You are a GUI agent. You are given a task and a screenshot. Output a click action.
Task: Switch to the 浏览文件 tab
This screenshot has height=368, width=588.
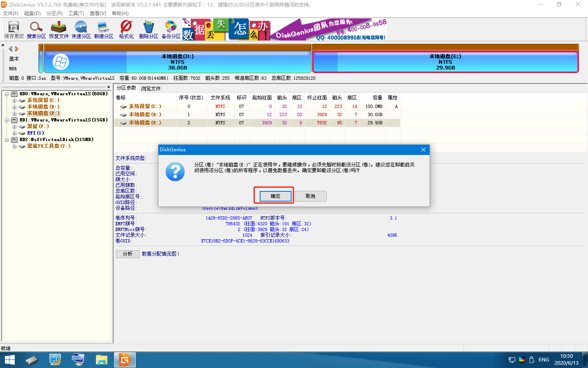coord(151,88)
